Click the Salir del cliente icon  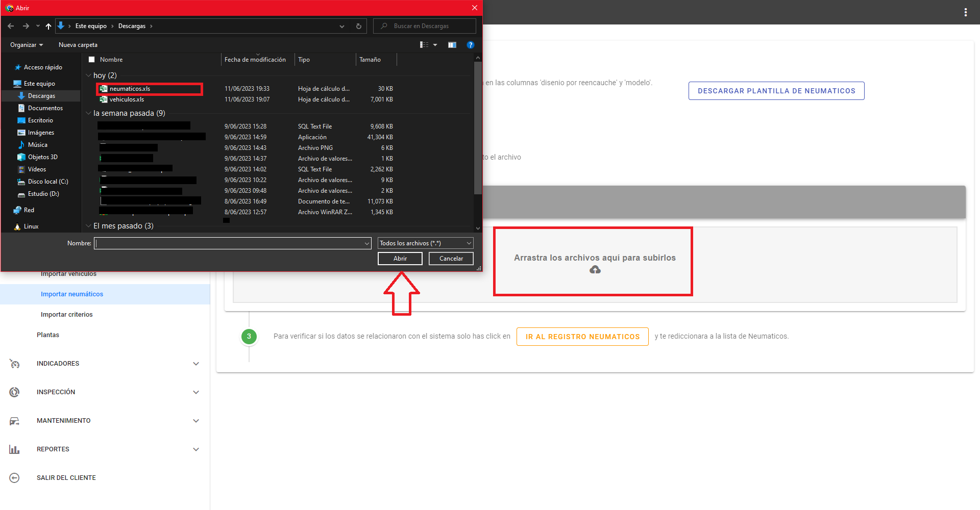pos(14,478)
